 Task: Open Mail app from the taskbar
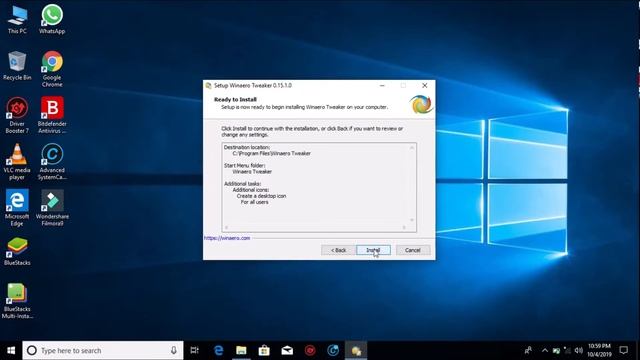(287, 351)
